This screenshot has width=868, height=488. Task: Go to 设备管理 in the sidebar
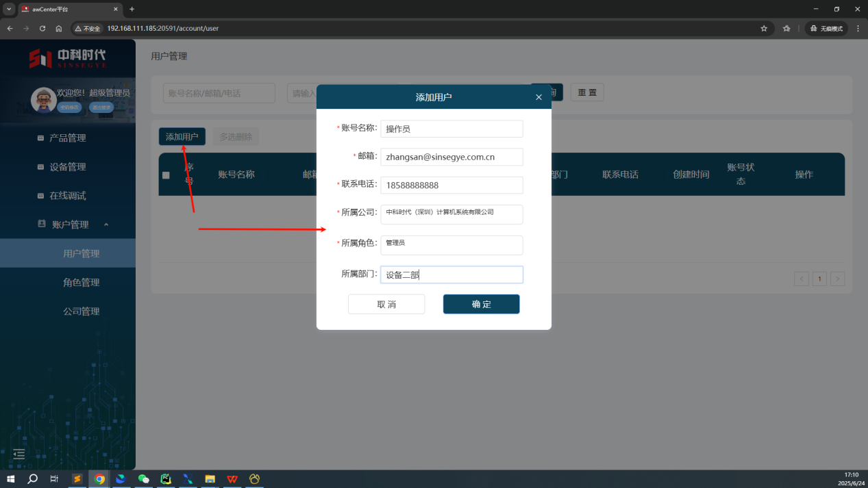[x=67, y=167]
